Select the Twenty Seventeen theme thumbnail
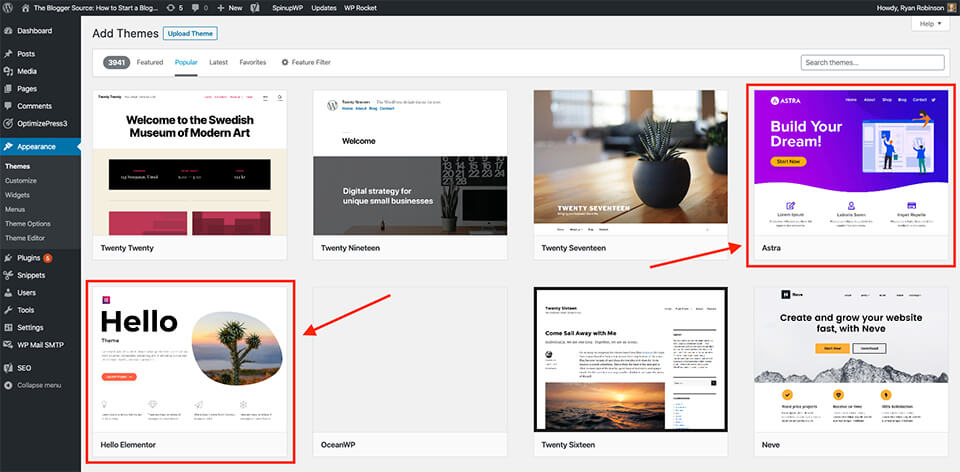This screenshot has height=472, width=960. [x=631, y=163]
